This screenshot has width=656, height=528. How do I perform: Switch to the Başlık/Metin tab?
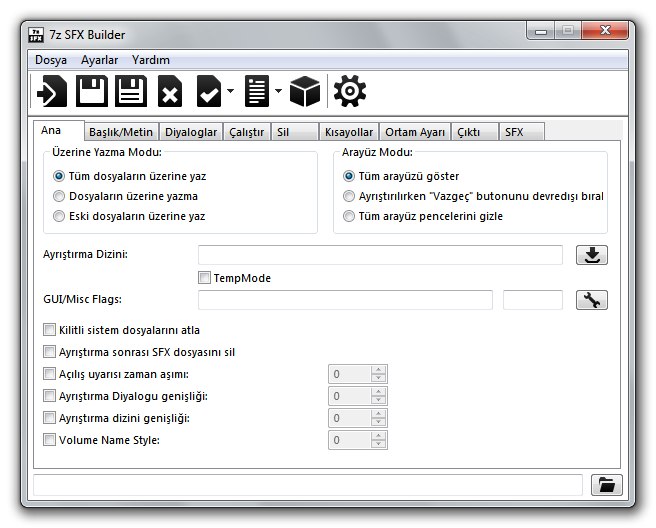click(121, 132)
